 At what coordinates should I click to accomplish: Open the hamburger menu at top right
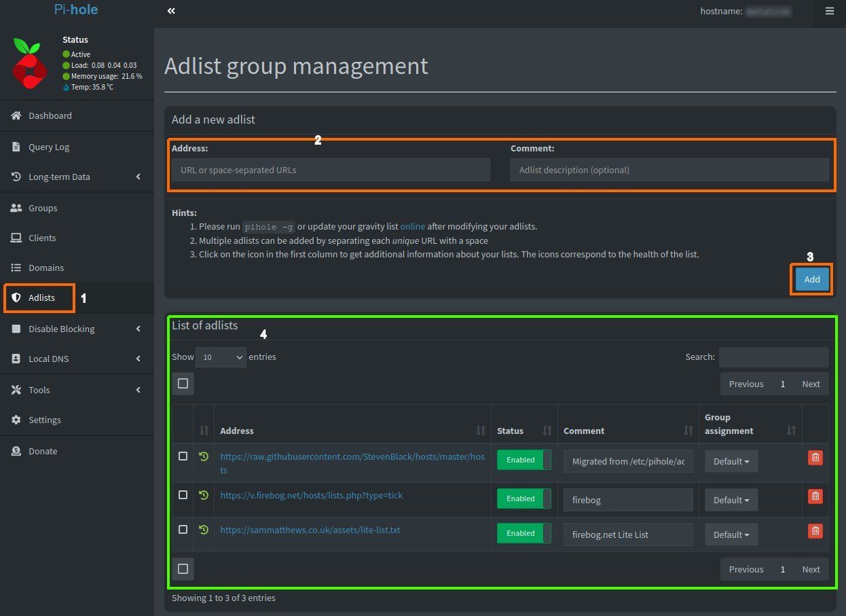click(829, 11)
